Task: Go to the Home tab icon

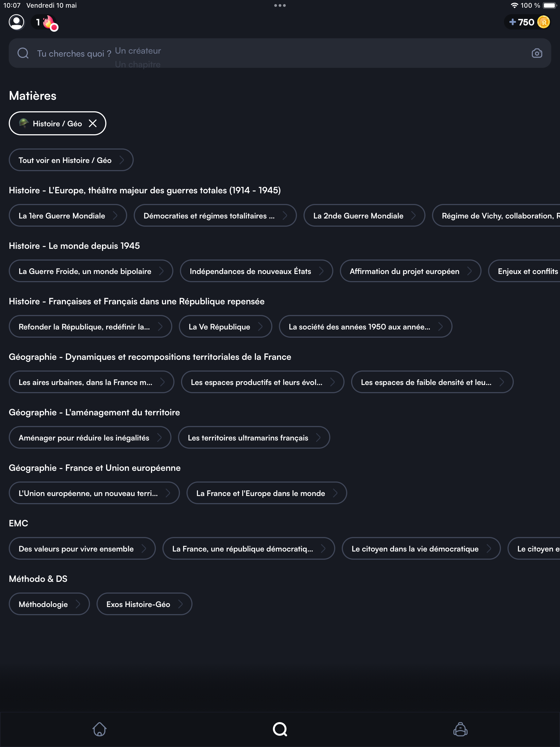Action: (x=99, y=729)
